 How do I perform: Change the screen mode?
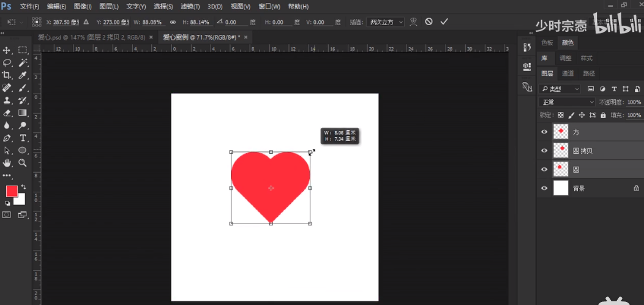22,214
